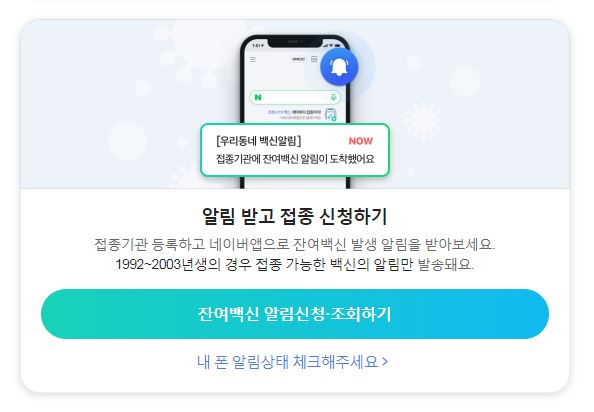The width and height of the screenshot is (594, 412).
Task: Tap the microphone icon in search bar
Action: (333, 97)
